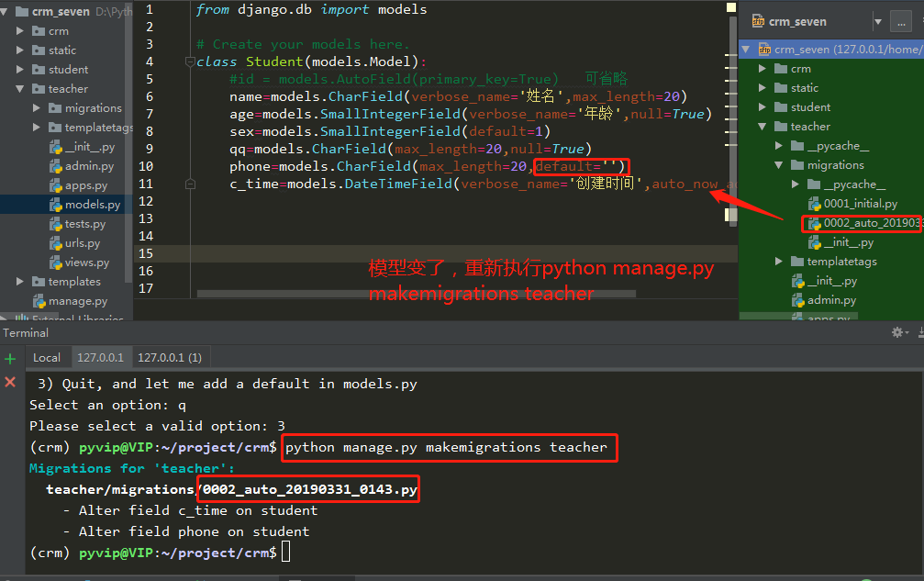Click the Terminal panel title

26,333
